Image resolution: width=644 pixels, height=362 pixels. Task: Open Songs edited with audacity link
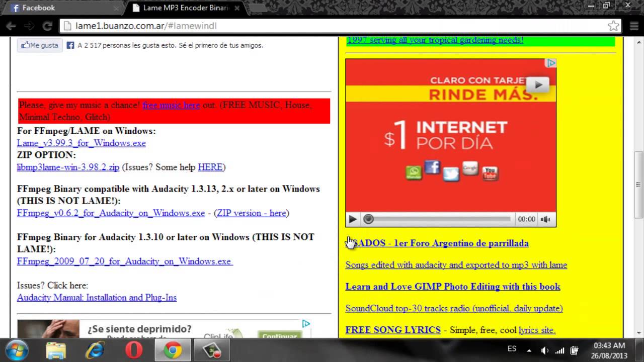coord(456,264)
